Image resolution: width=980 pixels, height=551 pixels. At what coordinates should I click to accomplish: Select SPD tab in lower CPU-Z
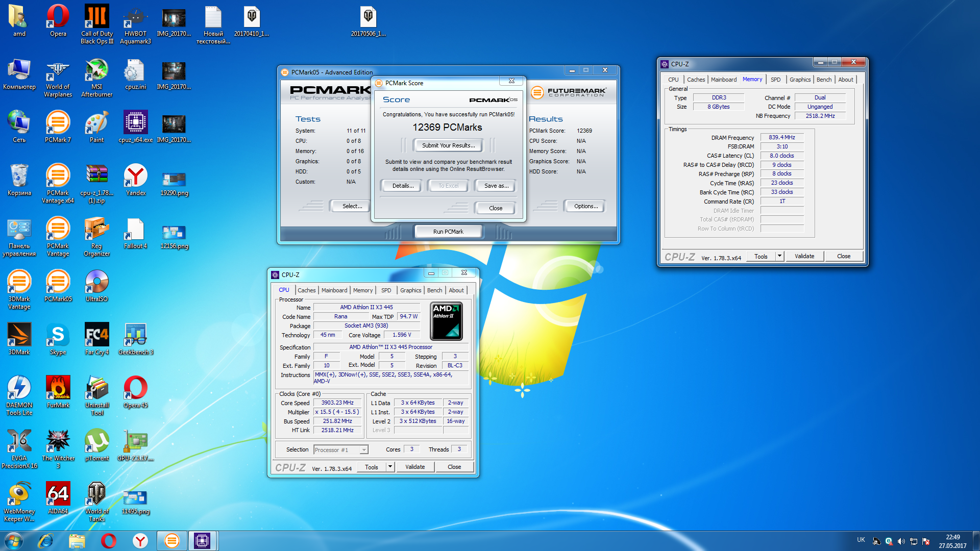[x=386, y=290]
